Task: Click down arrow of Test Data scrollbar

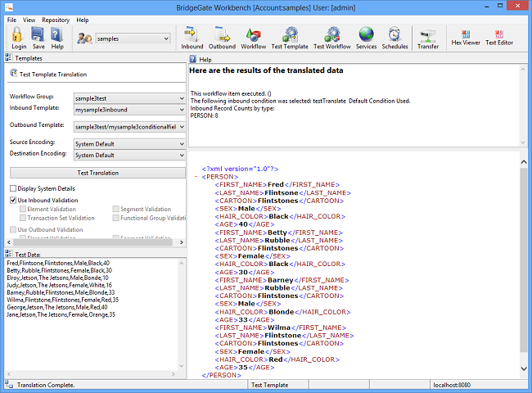Action: coord(182,366)
